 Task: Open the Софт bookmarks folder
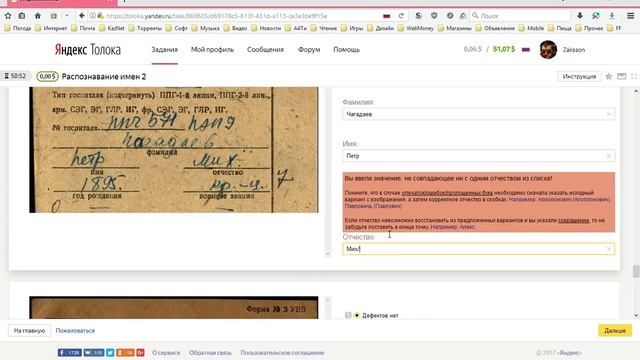click(177, 28)
